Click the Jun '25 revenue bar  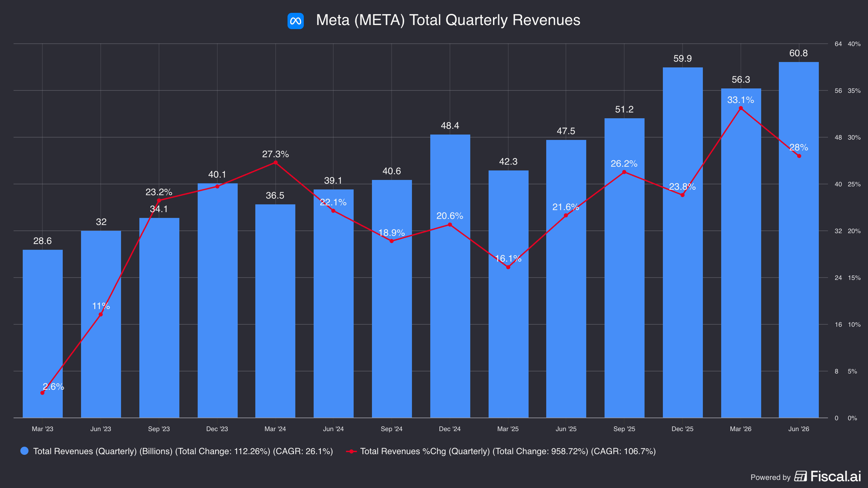pos(566,279)
